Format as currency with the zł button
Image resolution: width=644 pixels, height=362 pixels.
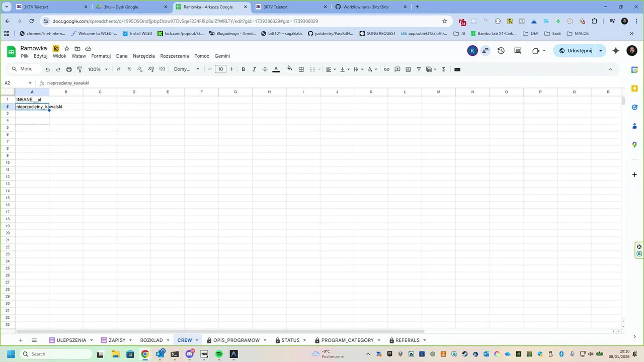(x=119, y=69)
